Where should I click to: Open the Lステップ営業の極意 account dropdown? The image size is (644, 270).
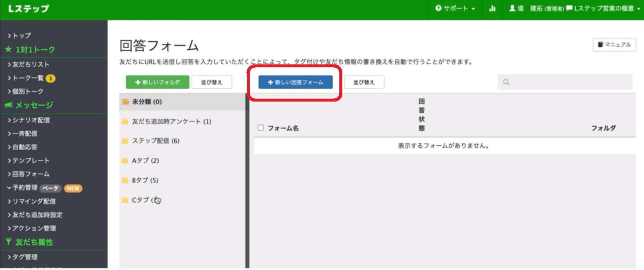pyautogui.click(x=604, y=8)
